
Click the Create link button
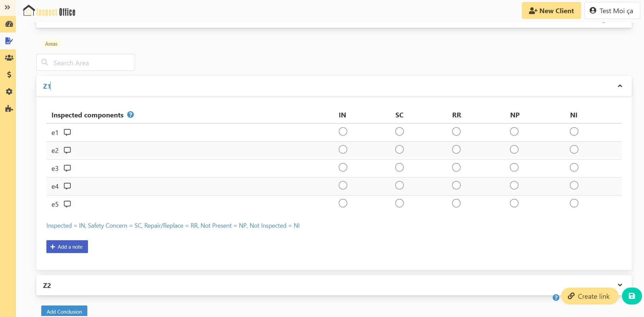coord(589,296)
